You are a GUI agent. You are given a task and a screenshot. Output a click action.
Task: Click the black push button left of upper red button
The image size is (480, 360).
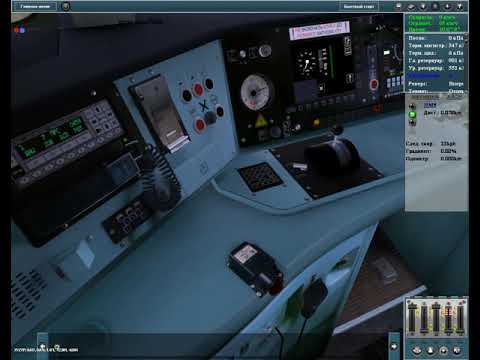coord(187,96)
